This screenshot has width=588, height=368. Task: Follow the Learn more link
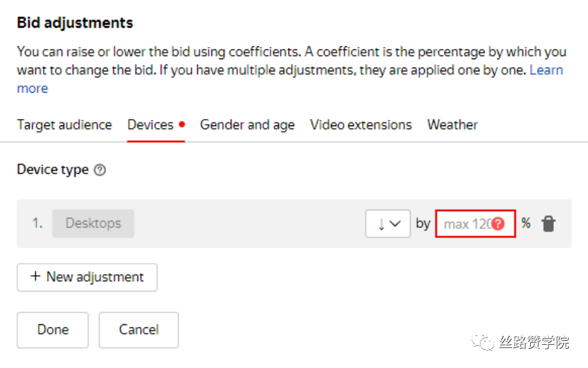click(x=546, y=70)
